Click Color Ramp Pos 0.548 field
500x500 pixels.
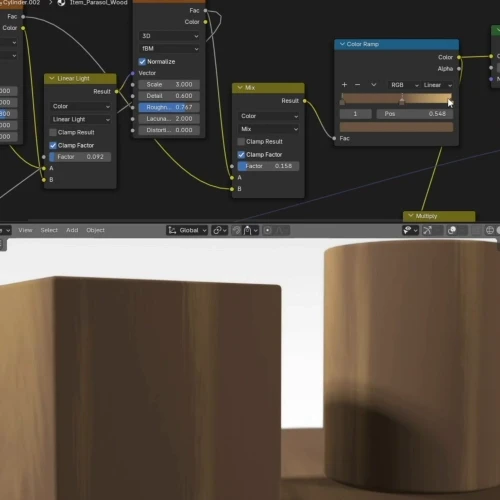415,114
